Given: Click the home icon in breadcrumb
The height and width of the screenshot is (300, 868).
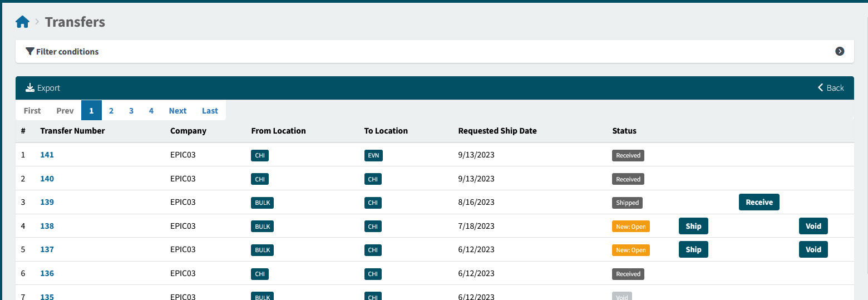Looking at the screenshot, I should click(22, 22).
